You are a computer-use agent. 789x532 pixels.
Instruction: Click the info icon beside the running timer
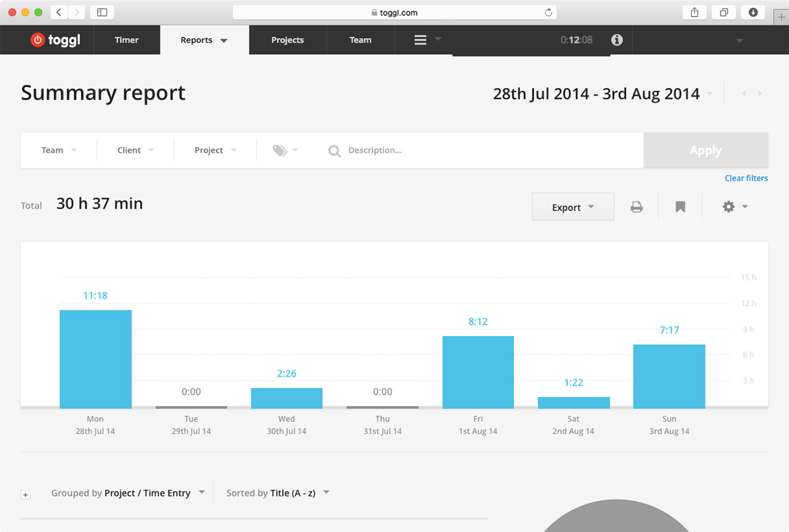(617, 40)
